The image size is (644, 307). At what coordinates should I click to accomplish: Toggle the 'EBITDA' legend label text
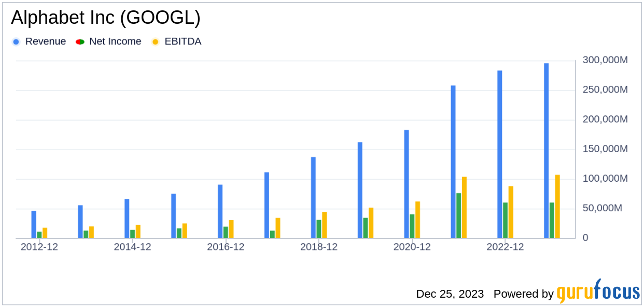(183, 41)
